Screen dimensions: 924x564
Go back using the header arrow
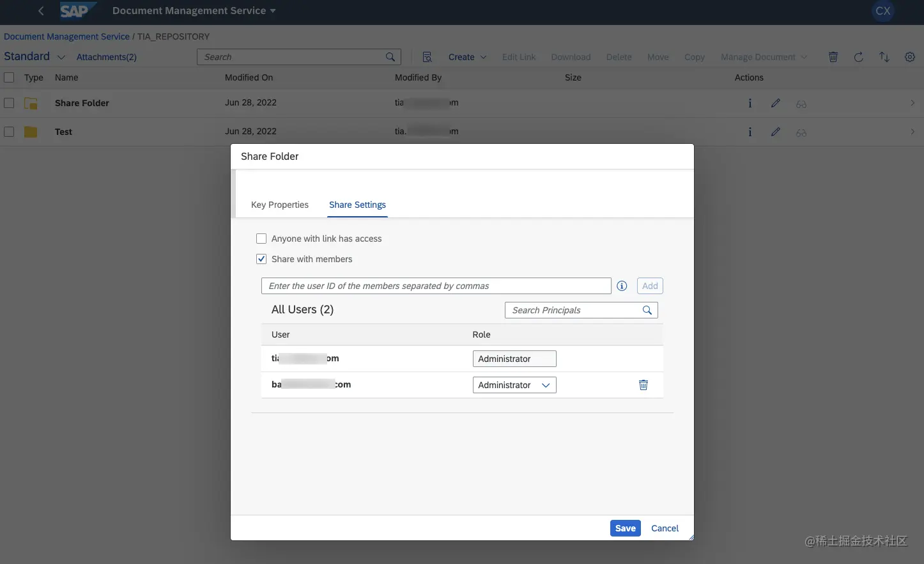point(41,11)
